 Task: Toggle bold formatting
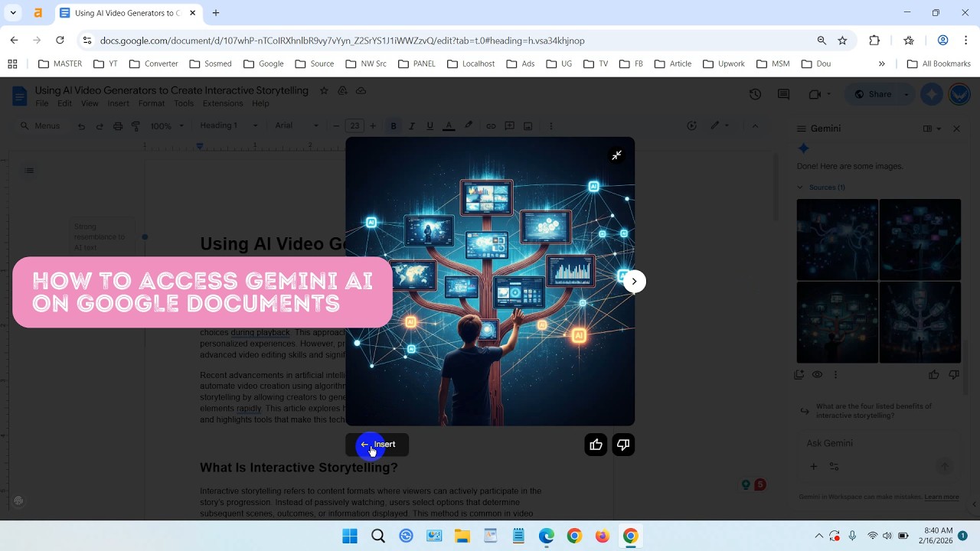point(394,126)
